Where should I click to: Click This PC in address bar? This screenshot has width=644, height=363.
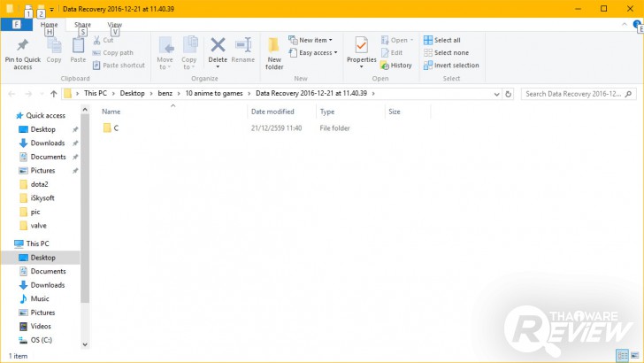[96, 93]
